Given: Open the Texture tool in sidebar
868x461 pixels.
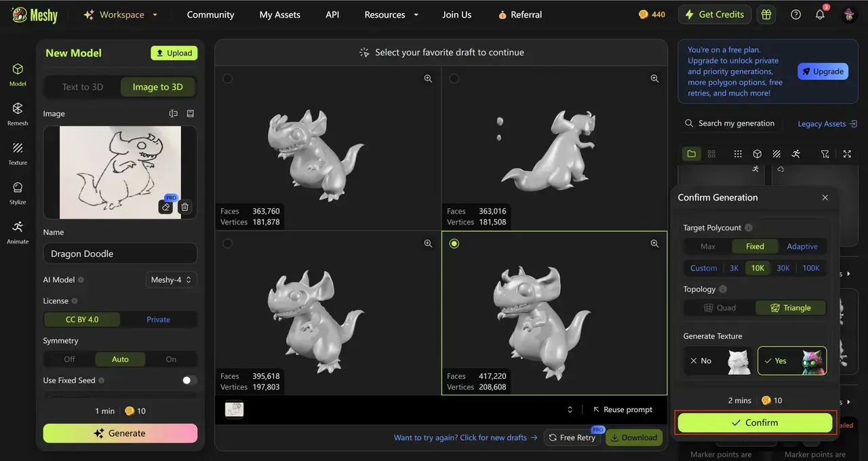Looking at the screenshot, I should pos(18,153).
